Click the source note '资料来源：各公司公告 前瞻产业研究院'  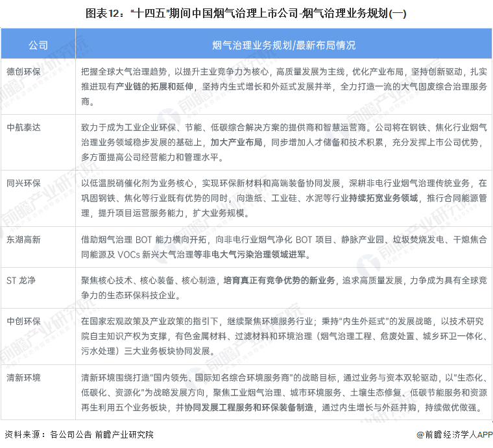(79, 434)
